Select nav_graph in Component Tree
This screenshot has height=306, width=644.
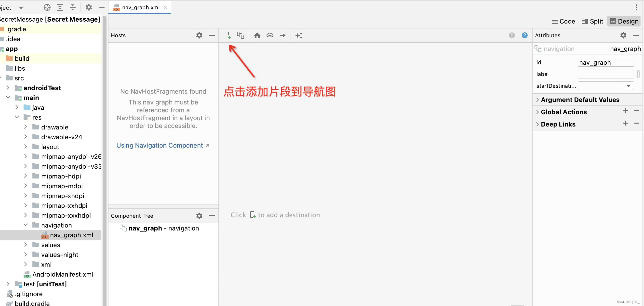click(163, 228)
